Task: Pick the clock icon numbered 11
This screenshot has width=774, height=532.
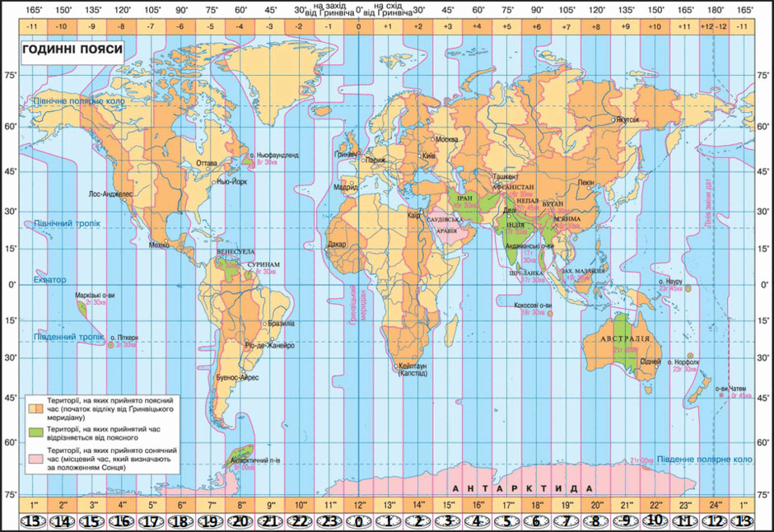Action: 684,521
